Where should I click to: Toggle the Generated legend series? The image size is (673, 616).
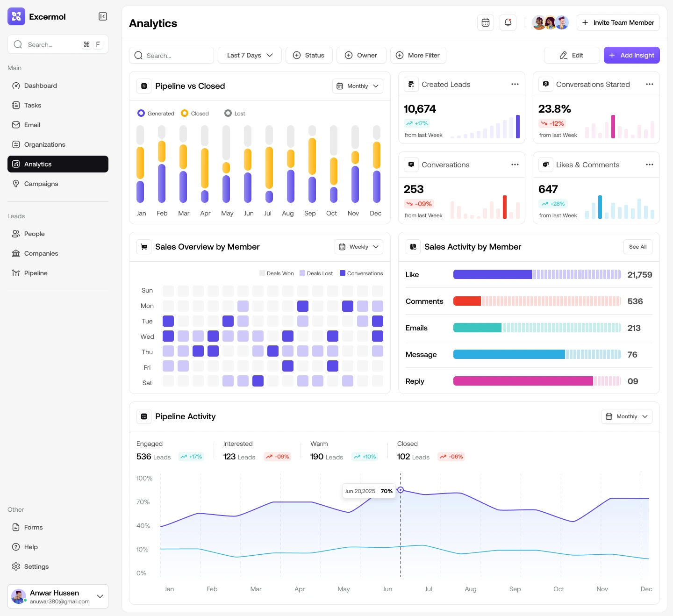(x=156, y=114)
